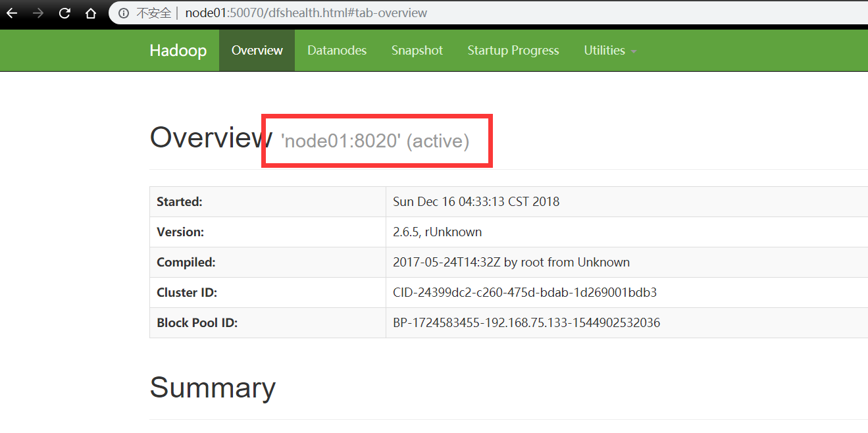Reload the page with the refresh icon
Screen dimensions: 868x433
coord(64,13)
